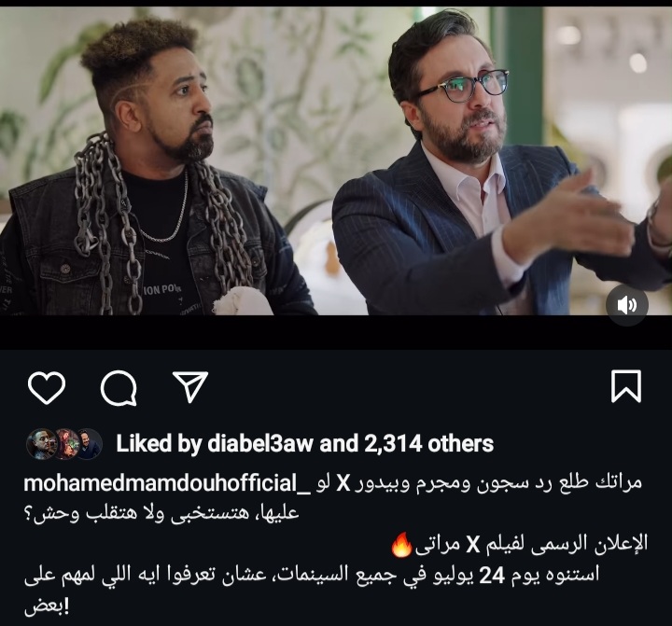Click the final caption word بعض!
The height and width of the screenshot is (626, 672).
[47, 607]
